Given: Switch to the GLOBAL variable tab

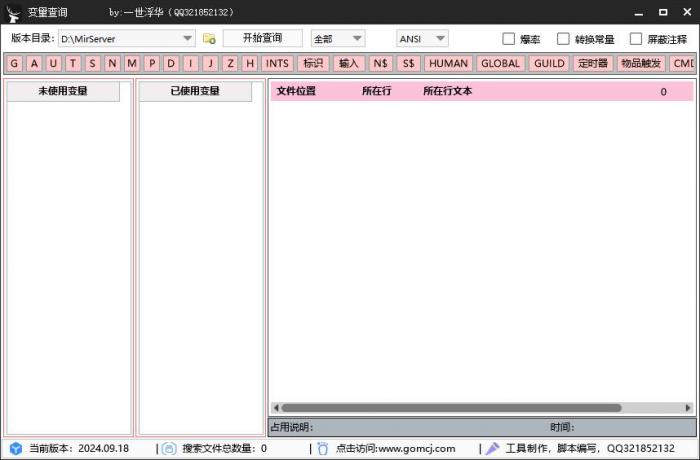Looking at the screenshot, I should tap(500, 63).
